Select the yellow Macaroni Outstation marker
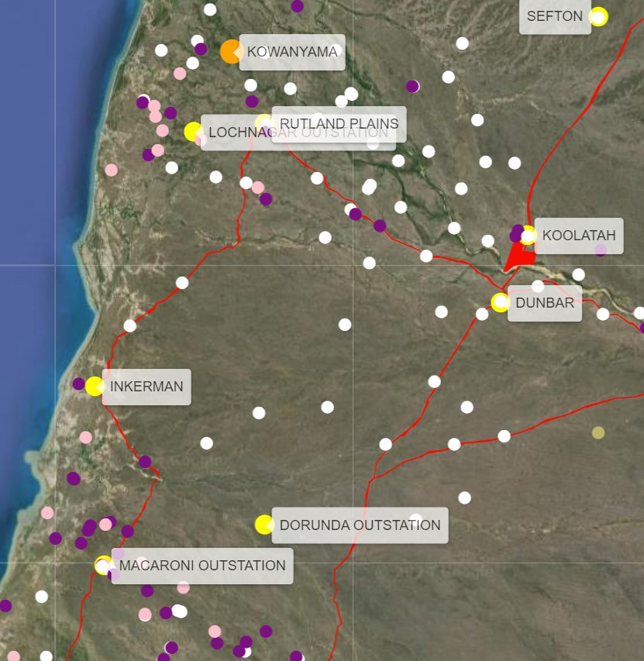644x661 pixels. click(104, 566)
